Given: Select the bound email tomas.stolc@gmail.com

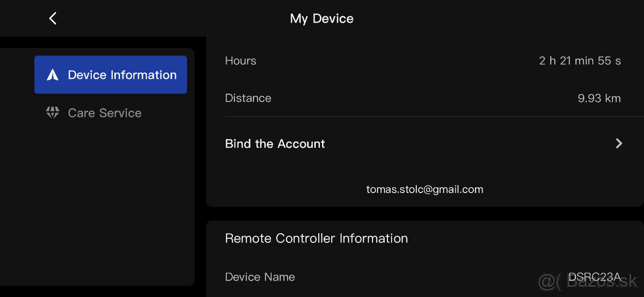Looking at the screenshot, I should [x=425, y=189].
